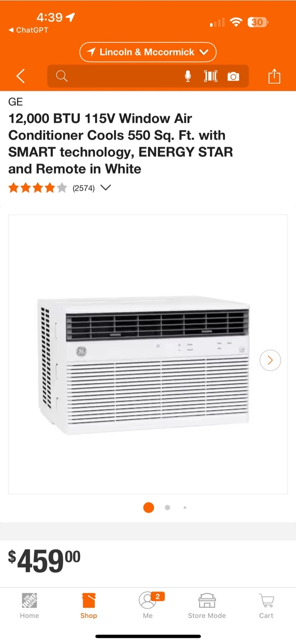Viewport: 296px width, 644px height.
Task: Switch to Store Mode tab
Action: point(207,606)
